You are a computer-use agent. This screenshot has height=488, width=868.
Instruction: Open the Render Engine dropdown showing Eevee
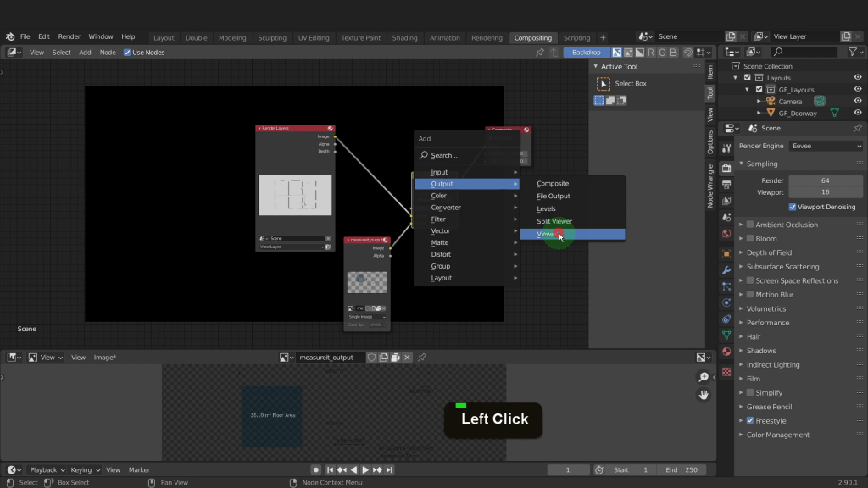(x=826, y=146)
